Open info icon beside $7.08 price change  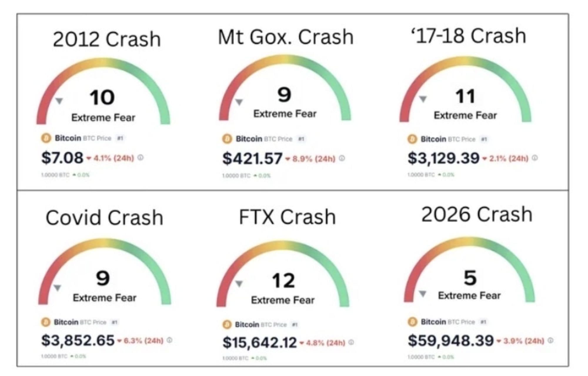[141, 158]
